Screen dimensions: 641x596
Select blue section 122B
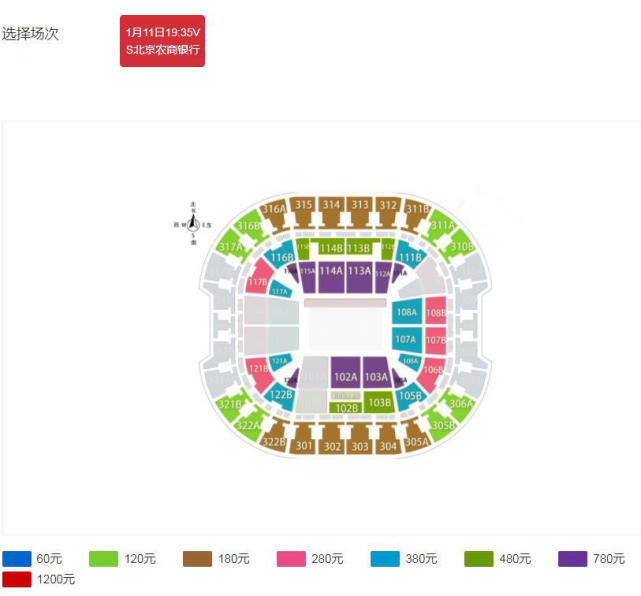(x=280, y=396)
